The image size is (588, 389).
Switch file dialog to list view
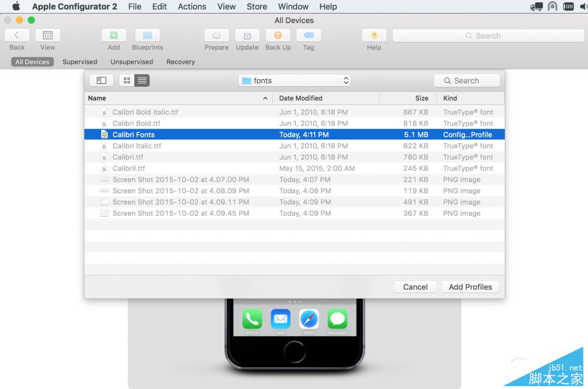[x=142, y=80]
